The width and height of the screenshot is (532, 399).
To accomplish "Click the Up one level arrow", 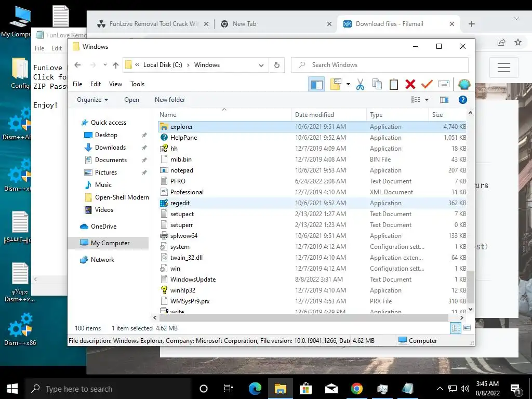I will coord(116,65).
